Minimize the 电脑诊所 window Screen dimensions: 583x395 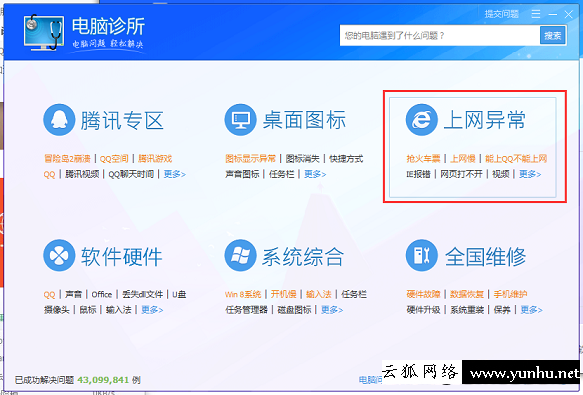[553, 15]
